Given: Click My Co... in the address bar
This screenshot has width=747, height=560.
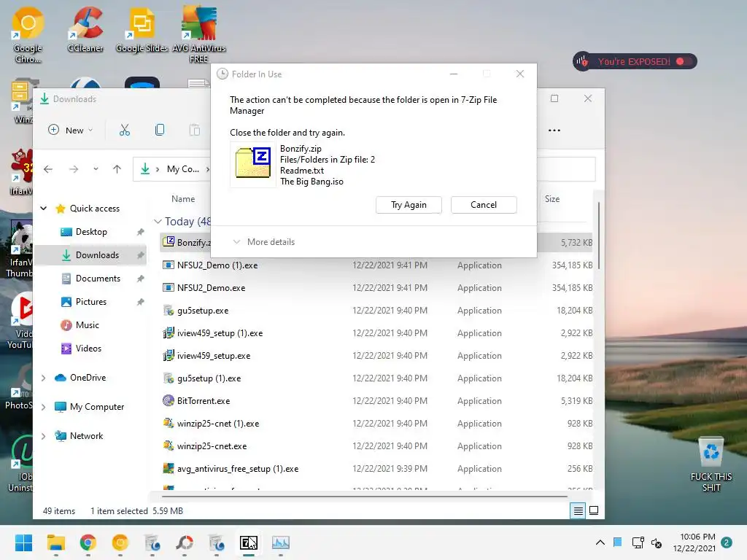Looking at the screenshot, I should click(183, 169).
